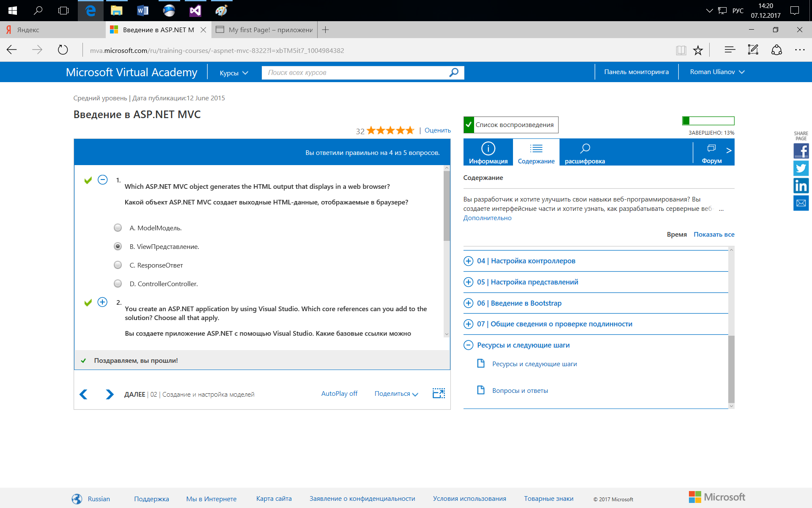
Task: Click browser address bar URL
Action: (217, 50)
